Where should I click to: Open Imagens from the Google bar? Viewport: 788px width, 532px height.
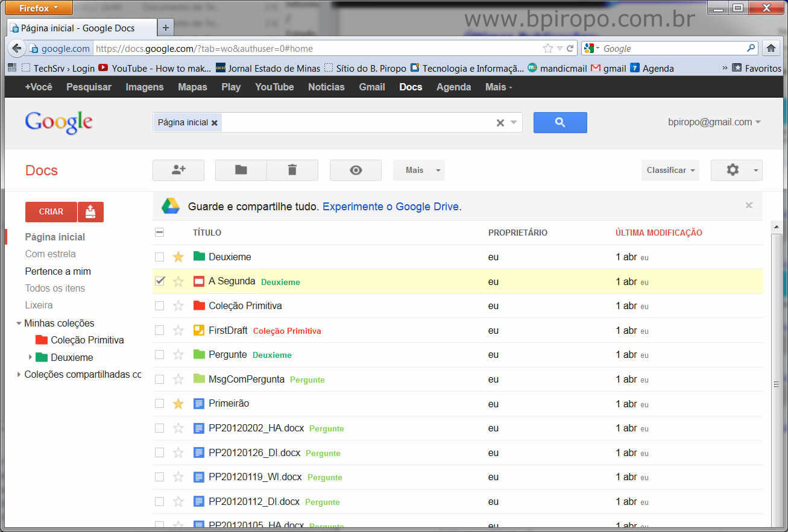point(145,87)
